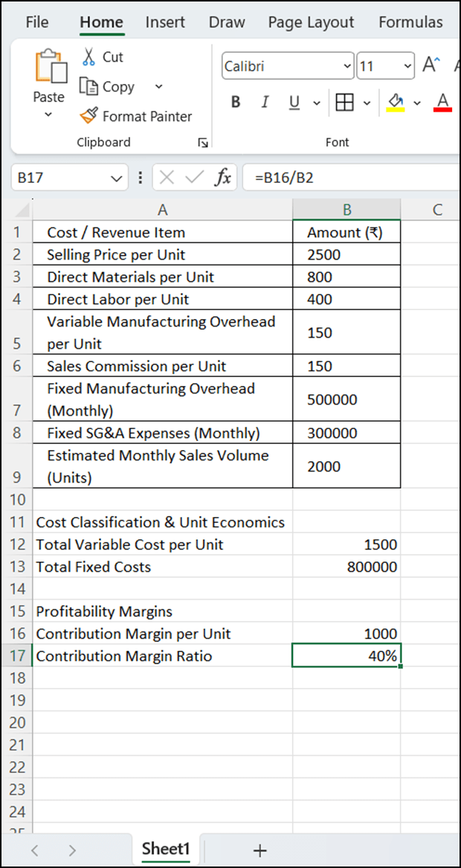461x868 pixels.
Task: Toggle Italic formatting
Action: (x=265, y=103)
